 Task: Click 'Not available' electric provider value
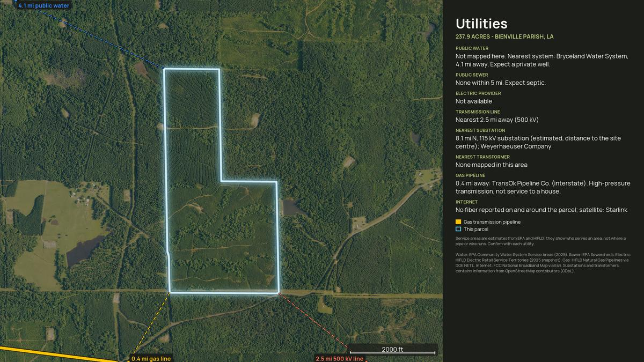474,101
